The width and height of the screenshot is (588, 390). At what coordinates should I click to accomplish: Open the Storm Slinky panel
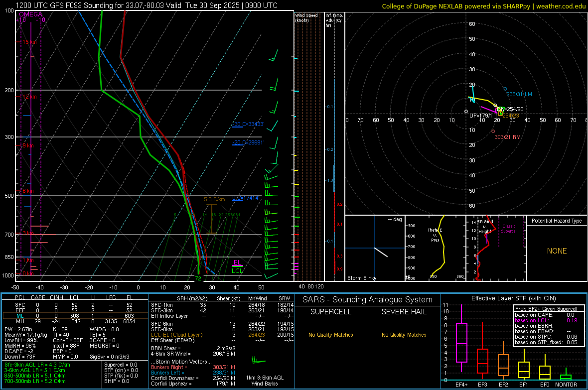[375, 249]
